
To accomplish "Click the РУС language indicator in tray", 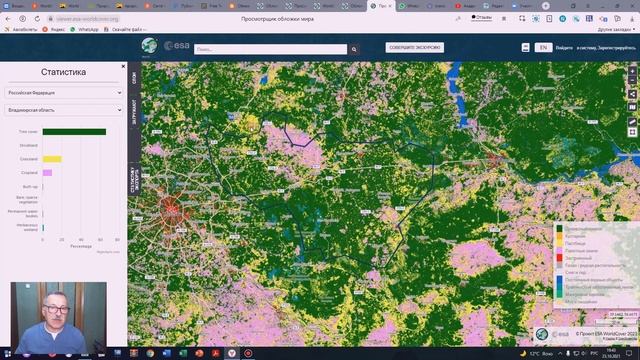I will (594, 353).
